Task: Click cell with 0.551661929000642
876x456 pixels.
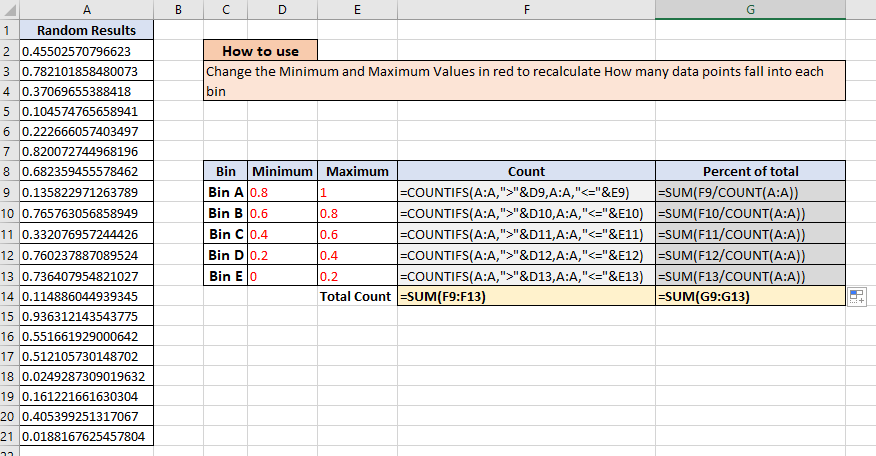Action: [87, 336]
